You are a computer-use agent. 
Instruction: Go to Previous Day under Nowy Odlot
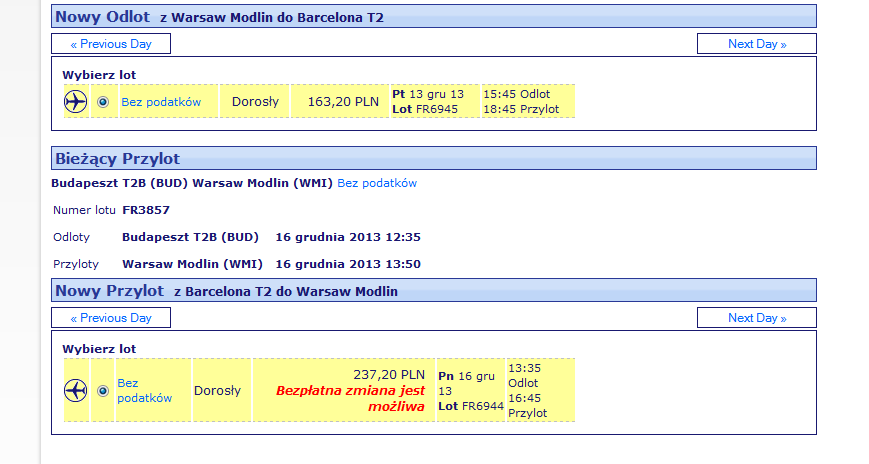tap(111, 44)
